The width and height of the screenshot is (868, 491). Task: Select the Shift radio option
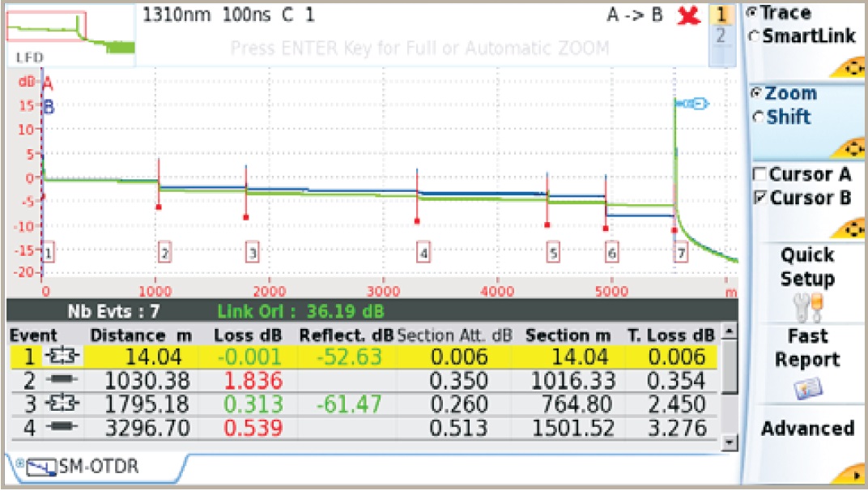758,117
